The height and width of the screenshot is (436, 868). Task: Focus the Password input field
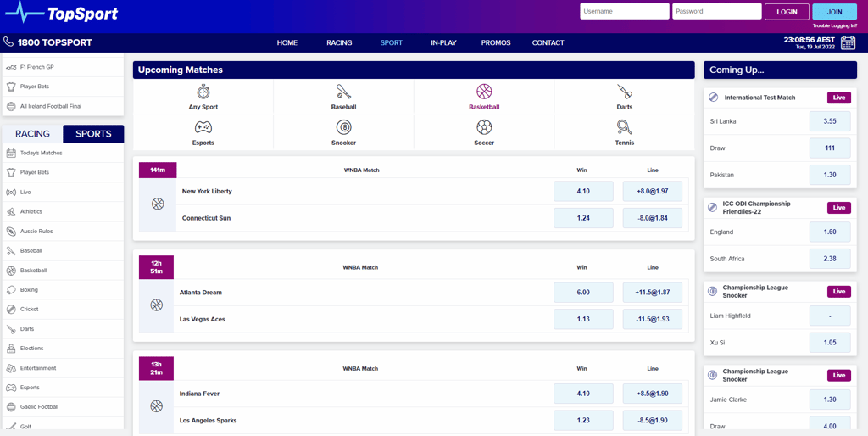click(717, 11)
